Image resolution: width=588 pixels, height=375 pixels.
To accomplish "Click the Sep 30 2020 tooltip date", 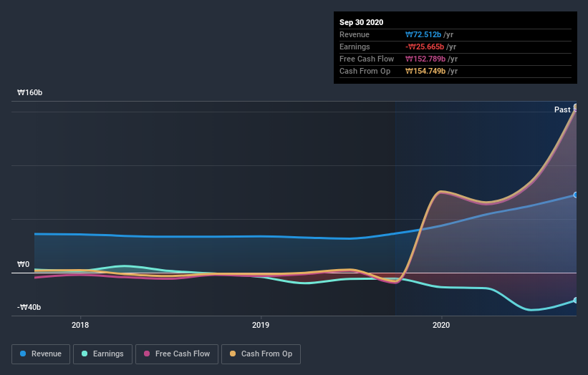I will pos(361,22).
